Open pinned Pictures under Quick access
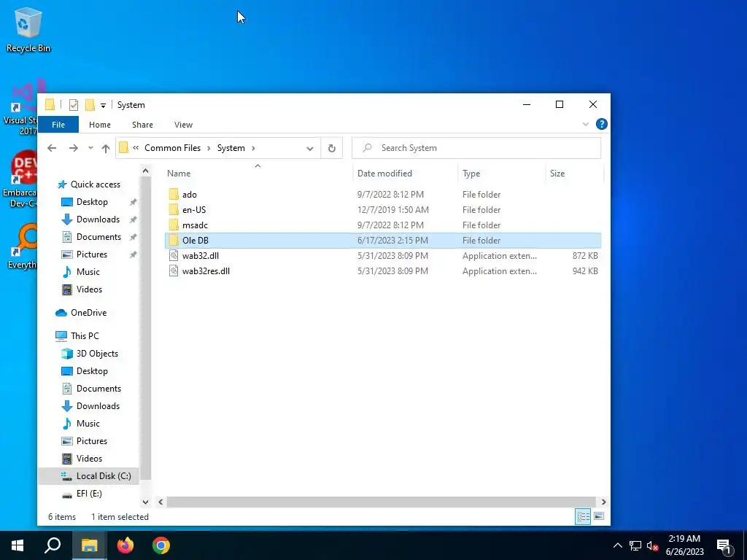Screen dimensions: 747x560 click(91, 254)
